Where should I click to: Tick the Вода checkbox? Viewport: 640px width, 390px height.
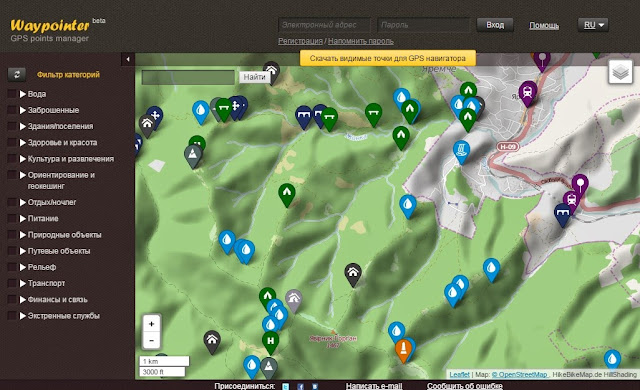[x=12, y=93]
